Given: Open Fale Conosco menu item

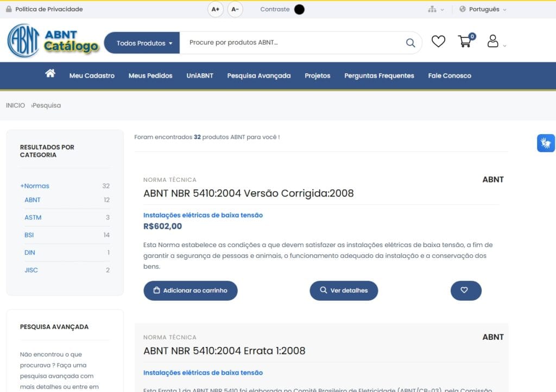Looking at the screenshot, I should tap(450, 75).
